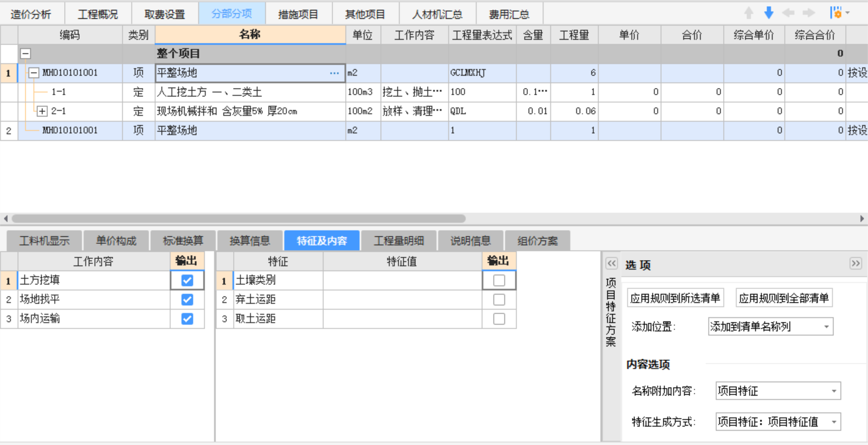Tick the 取土运距 output checkbox
Viewport: 868px width, 445px height.
click(x=499, y=319)
